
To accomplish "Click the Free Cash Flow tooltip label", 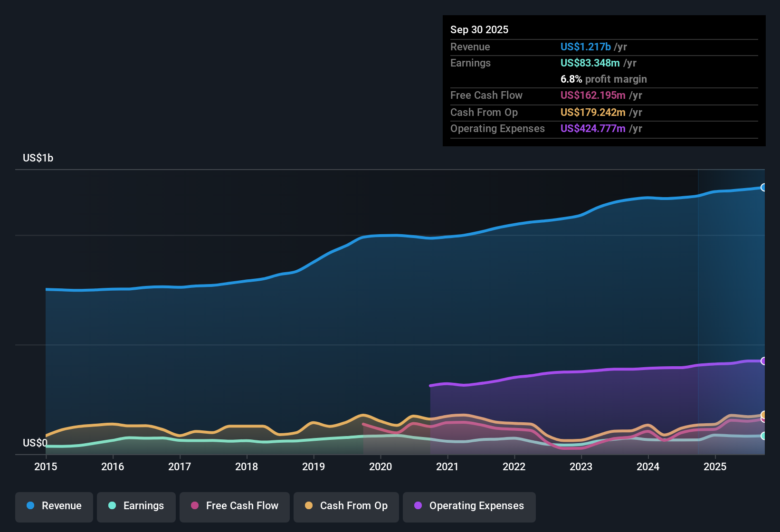I will point(486,95).
